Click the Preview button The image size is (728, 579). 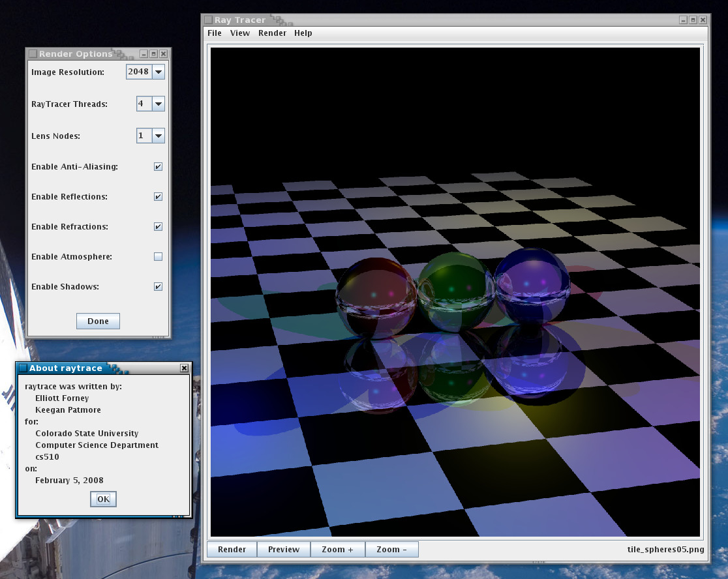pyautogui.click(x=284, y=549)
